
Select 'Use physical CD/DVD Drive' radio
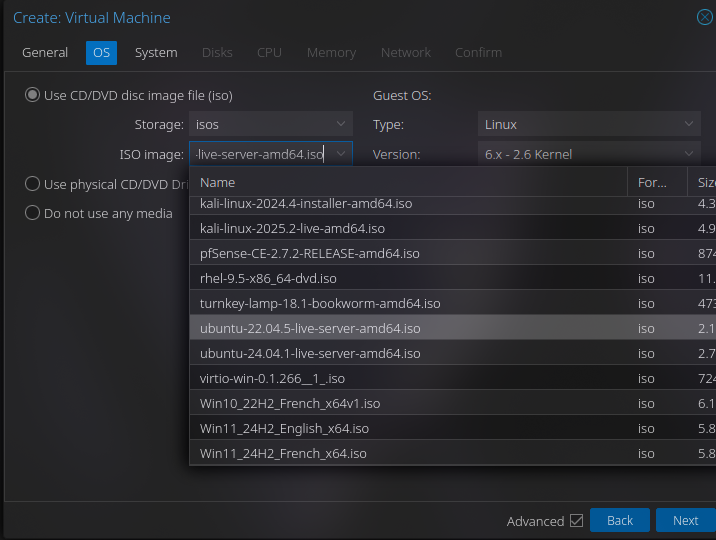(x=33, y=184)
